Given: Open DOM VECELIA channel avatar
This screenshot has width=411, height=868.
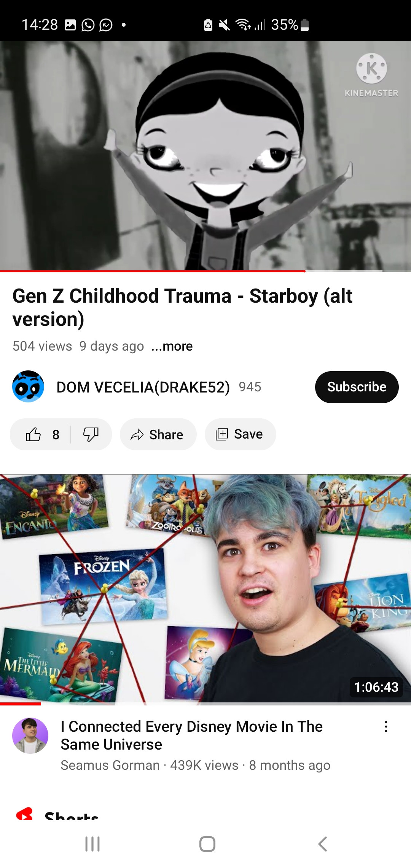Looking at the screenshot, I should coord(28,386).
